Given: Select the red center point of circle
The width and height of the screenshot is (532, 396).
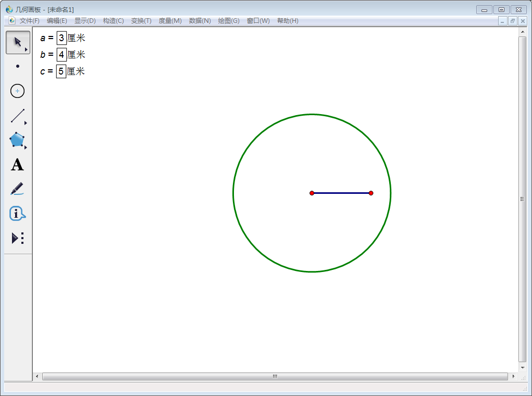Looking at the screenshot, I should [x=312, y=193].
